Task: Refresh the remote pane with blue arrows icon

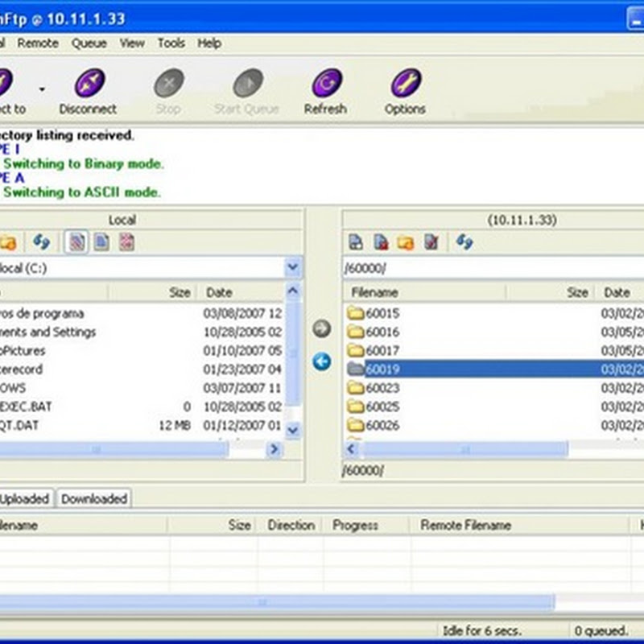Action: tap(464, 242)
